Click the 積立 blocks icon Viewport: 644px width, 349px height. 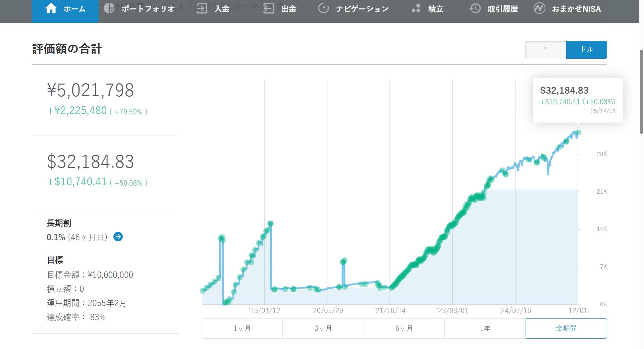coord(416,9)
